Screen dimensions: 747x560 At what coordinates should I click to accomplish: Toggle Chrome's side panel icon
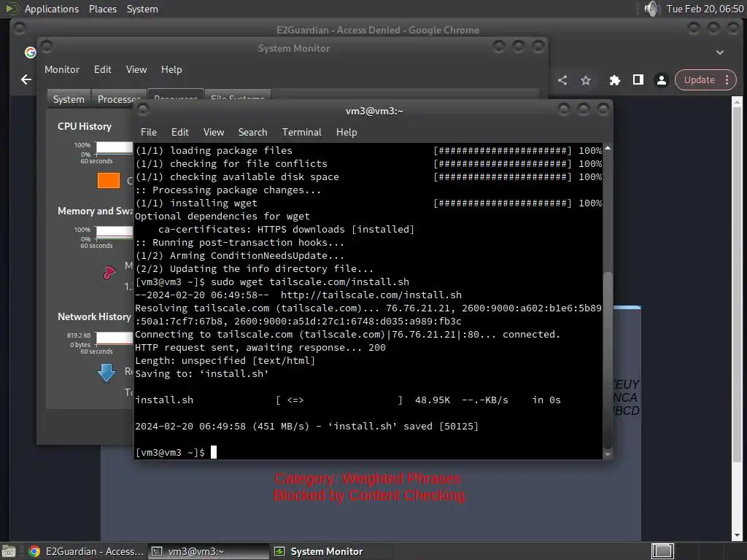point(638,79)
